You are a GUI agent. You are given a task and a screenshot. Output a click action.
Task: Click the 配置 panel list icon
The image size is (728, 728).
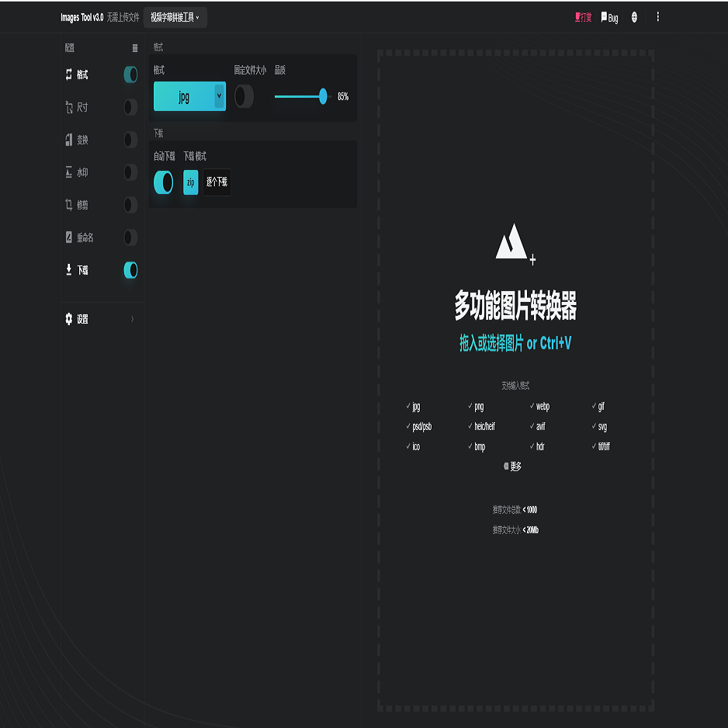pos(135,48)
